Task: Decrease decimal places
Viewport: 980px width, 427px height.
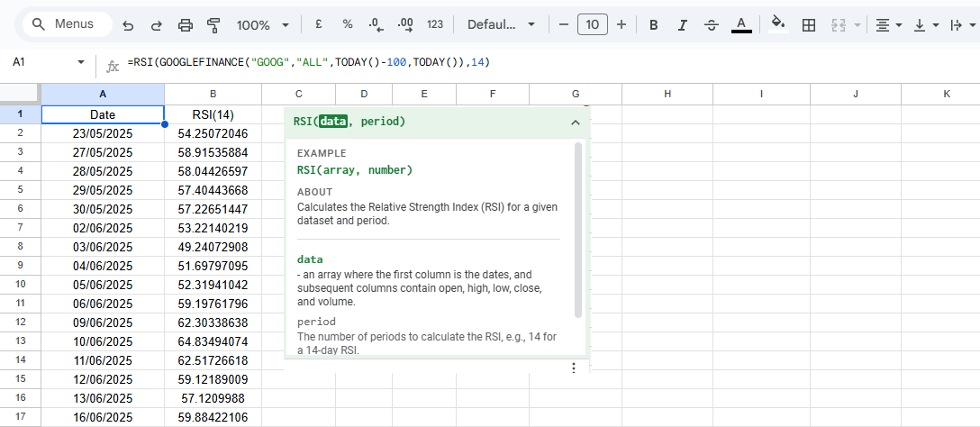Action: tap(377, 24)
